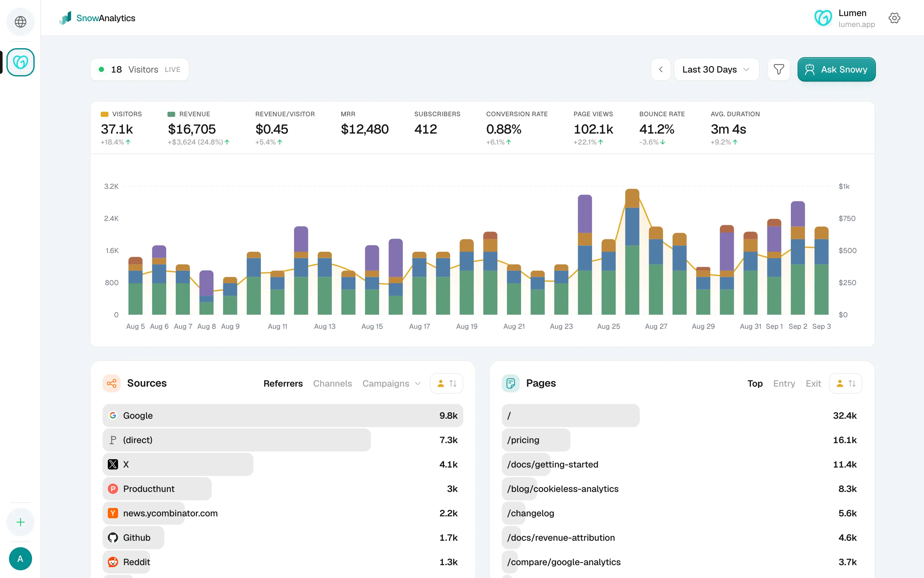Click the /compare/google-analytics page row
The image size is (924, 578).
681,562
